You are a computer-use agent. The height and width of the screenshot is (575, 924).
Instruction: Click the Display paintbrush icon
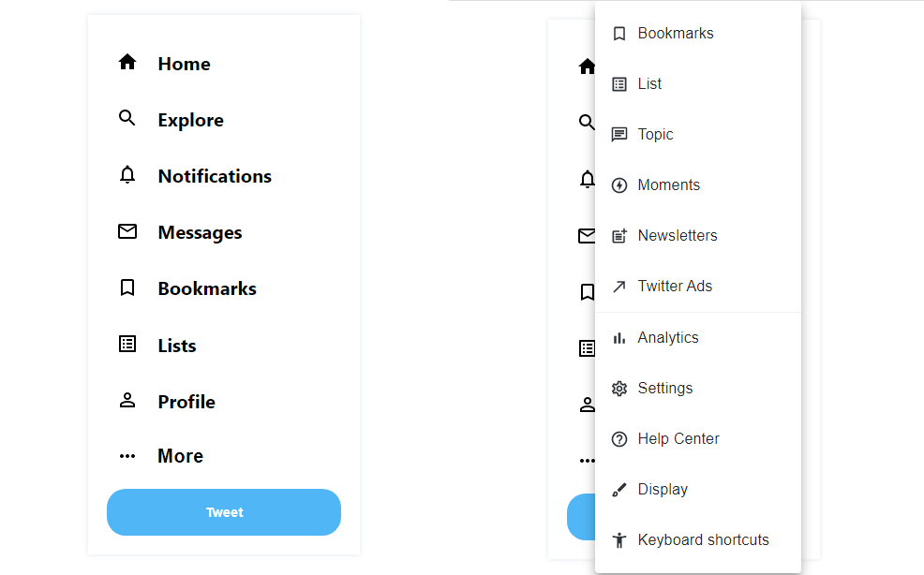pos(618,489)
